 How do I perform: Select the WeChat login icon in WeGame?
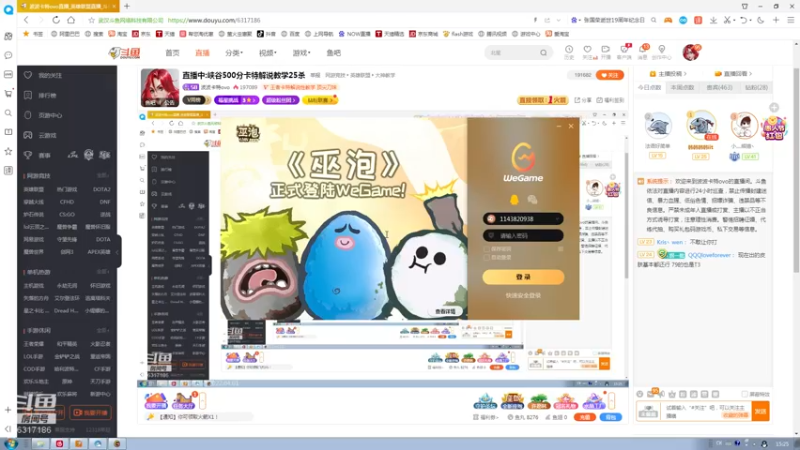532,199
